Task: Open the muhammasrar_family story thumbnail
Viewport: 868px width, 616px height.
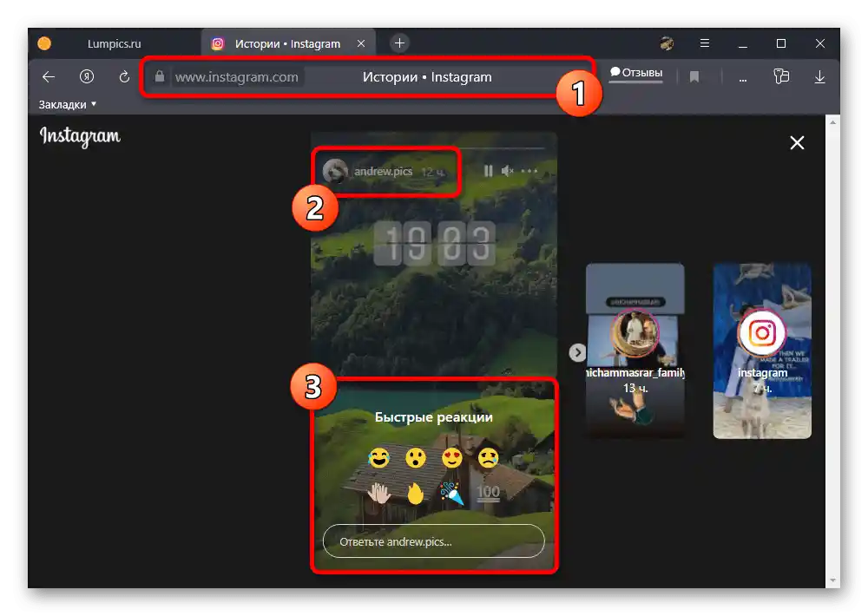Action: click(x=635, y=351)
